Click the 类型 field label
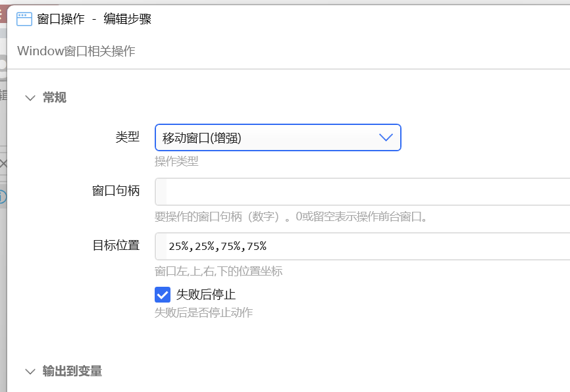Image resolution: width=570 pixels, height=392 pixels. (128, 137)
